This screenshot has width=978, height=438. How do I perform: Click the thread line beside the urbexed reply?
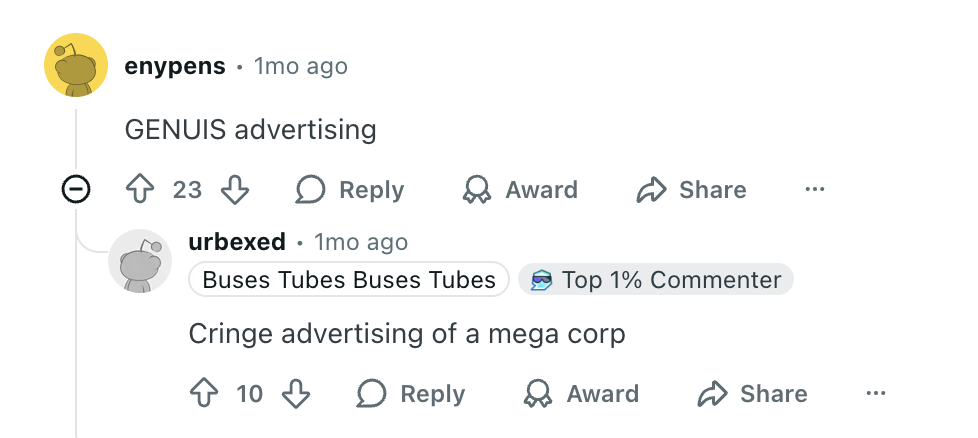76,350
